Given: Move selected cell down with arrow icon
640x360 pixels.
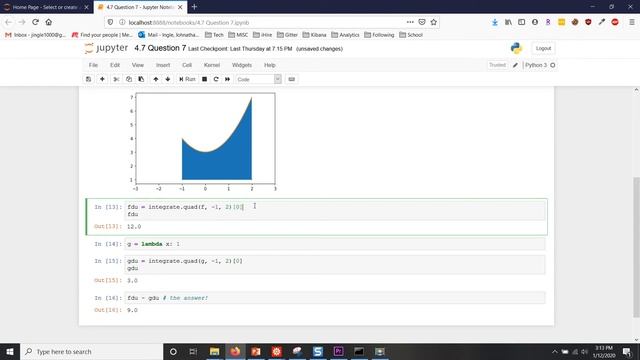Looking at the screenshot, I should pos(168,79).
